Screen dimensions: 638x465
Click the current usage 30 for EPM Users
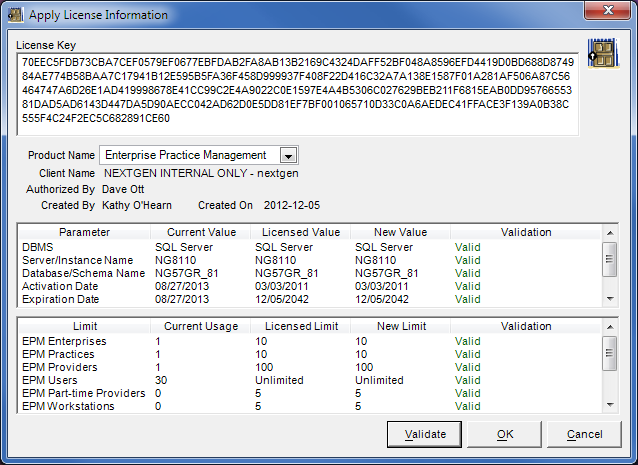click(x=161, y=380)
